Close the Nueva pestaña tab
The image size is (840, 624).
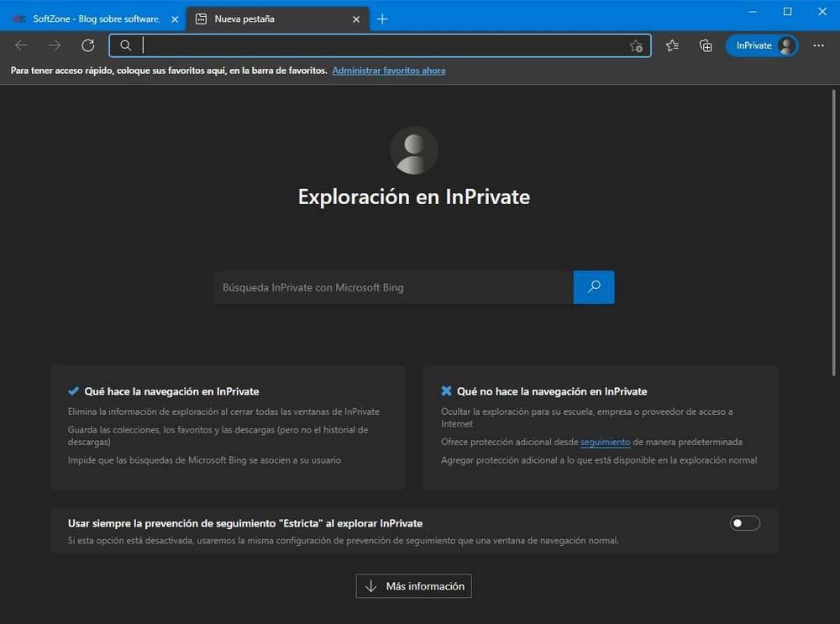pyautogui.click(x=356, y=19)
